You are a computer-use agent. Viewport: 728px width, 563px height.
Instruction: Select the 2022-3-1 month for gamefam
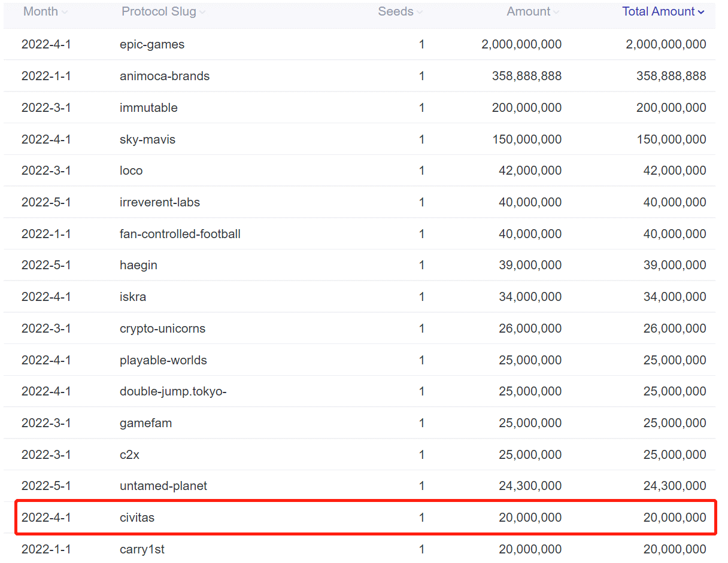[46, 423]
